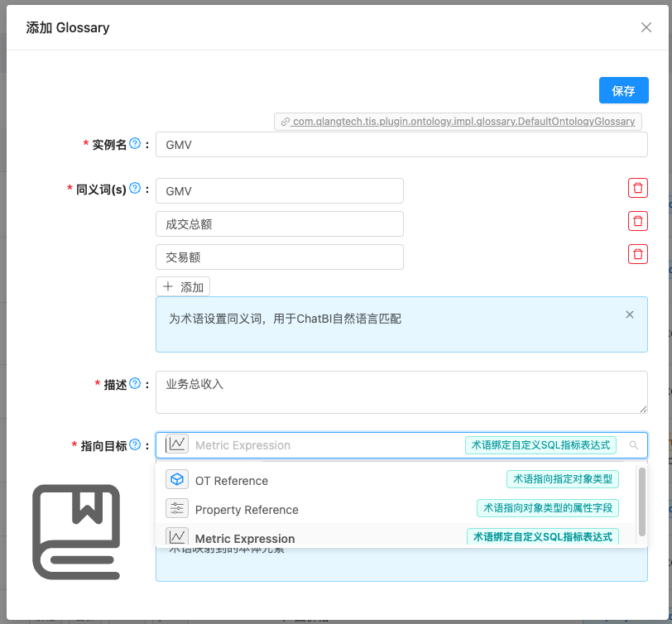Open the DefaultOntologyGlossary class link
Image resolution: width=672 pixels, height=624 pixels.
tap(458, 122)
